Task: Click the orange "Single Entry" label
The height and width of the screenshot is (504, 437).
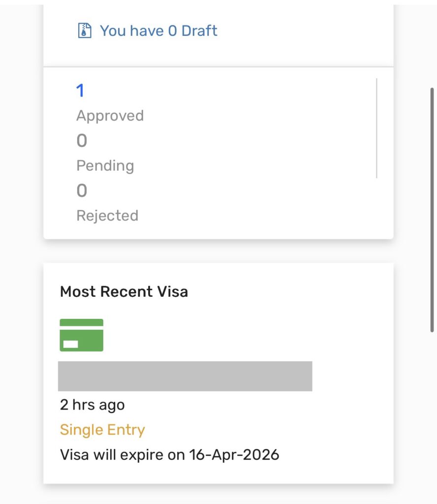Action: coord(102,430)
